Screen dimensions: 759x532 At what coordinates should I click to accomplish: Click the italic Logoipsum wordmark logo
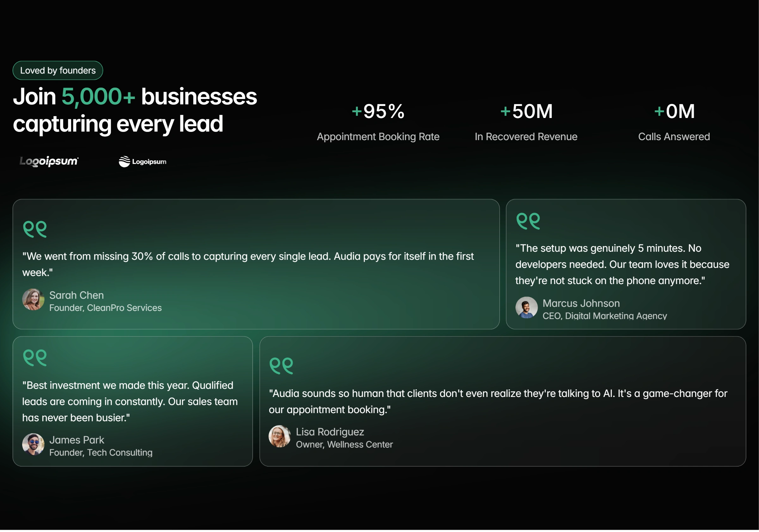(x=49, y=161)
